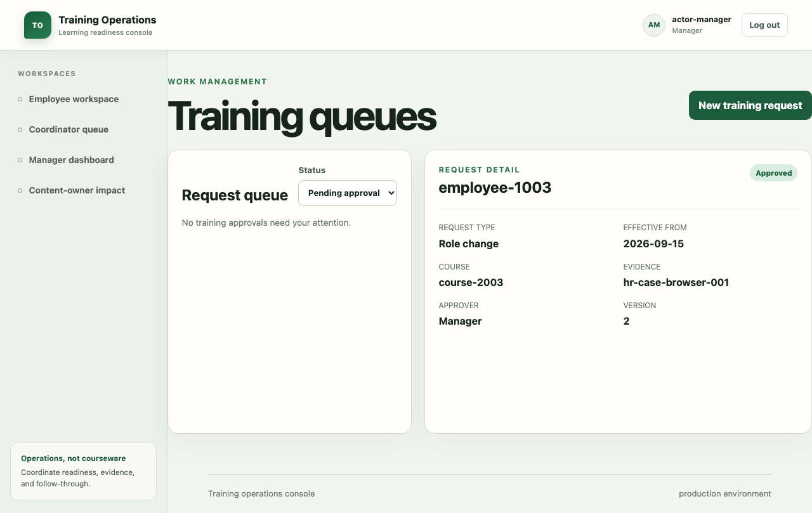Open the Status filter dropdown
Screen dimensions: 812x513
[348, 193]
